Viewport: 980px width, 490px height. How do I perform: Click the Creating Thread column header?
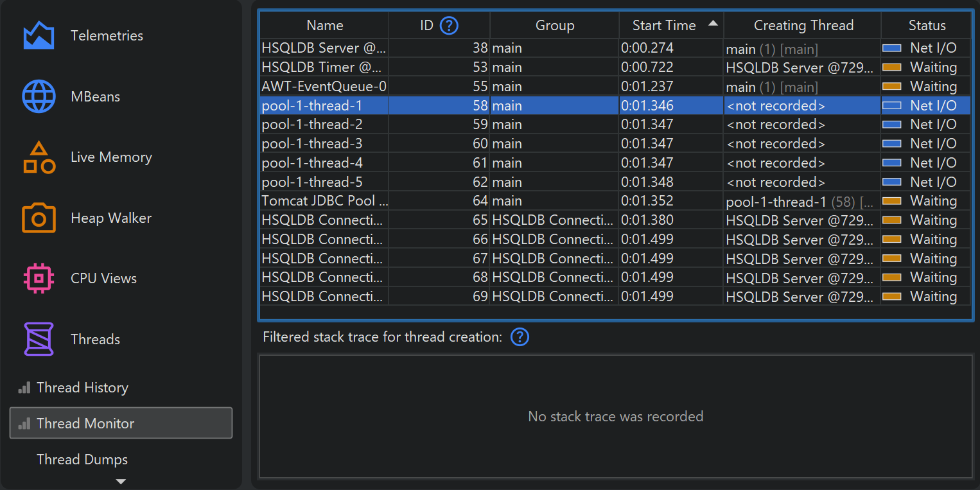(x=803, y=26)
